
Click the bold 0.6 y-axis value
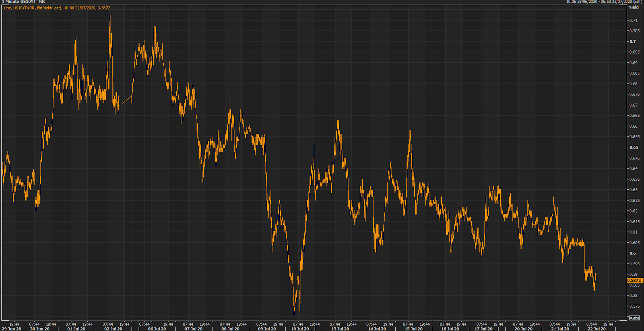tap(633, 253)
